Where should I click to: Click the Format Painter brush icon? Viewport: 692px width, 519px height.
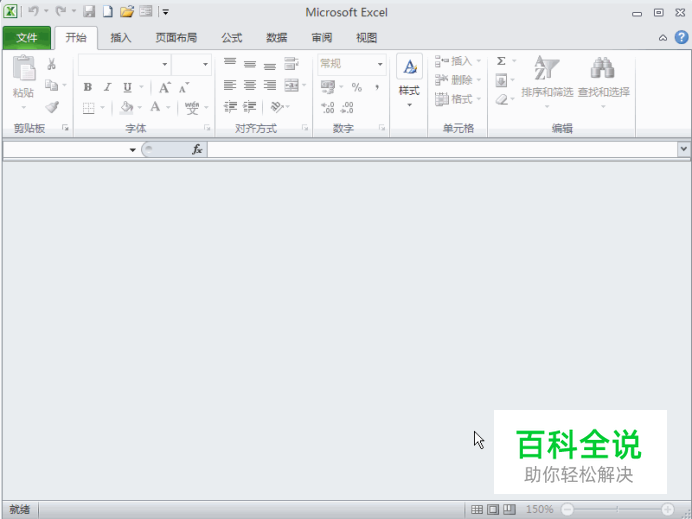tap(52, 107)
